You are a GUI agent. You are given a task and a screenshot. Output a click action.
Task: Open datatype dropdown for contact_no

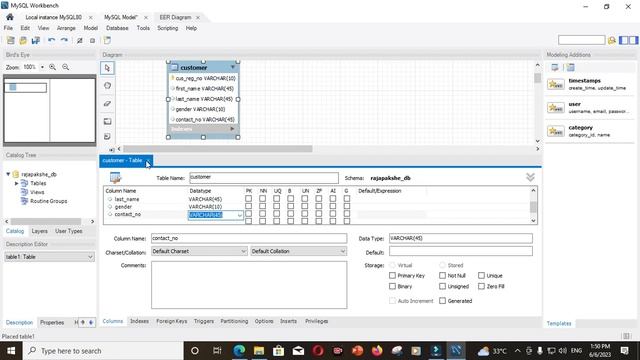tap(240, 215)
